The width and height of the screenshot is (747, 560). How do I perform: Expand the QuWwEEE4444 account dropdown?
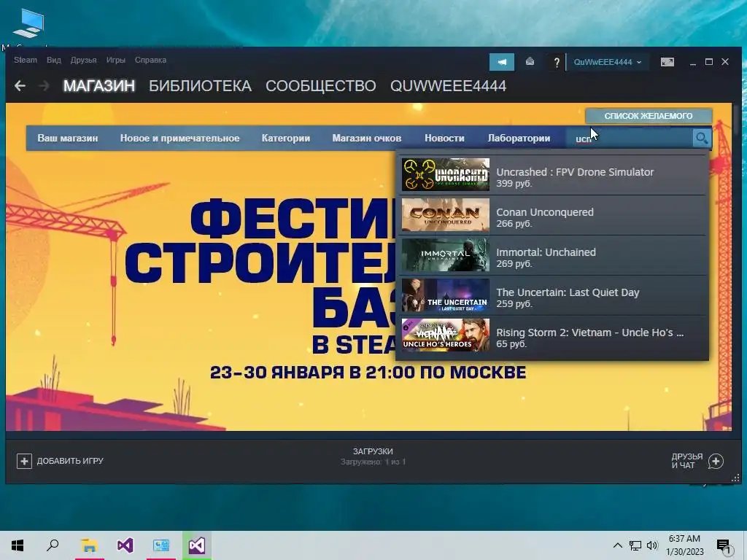coord(608,62)
